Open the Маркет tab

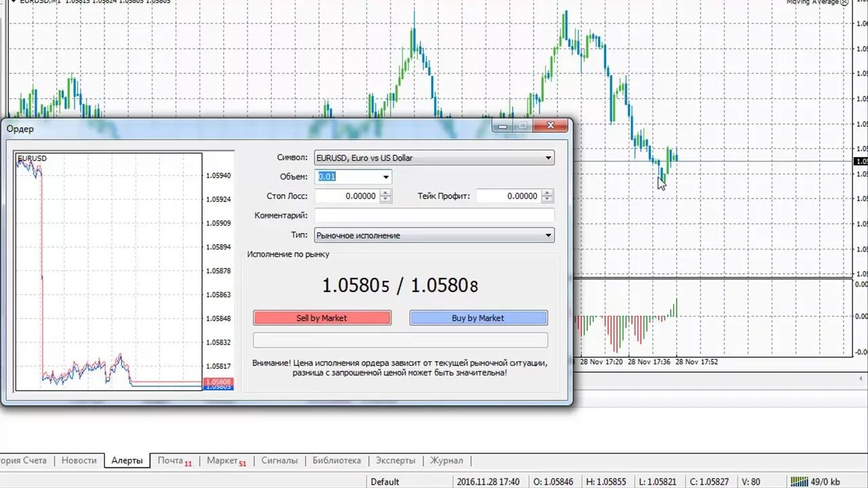(x=226, y=460)
